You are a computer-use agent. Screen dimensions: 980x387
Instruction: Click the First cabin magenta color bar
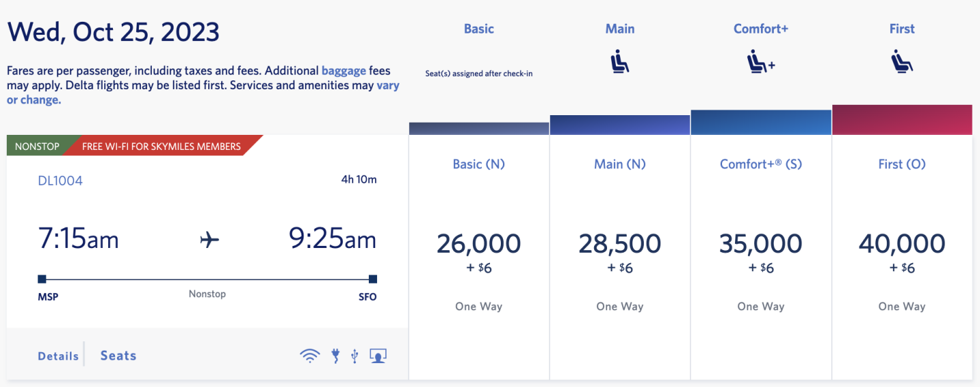(902, 120)
